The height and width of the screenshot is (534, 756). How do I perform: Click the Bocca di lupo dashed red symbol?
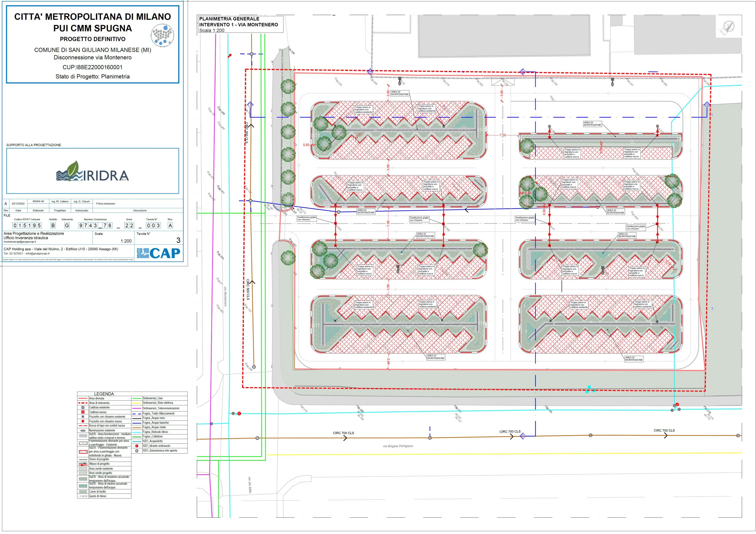pos(83,426)
